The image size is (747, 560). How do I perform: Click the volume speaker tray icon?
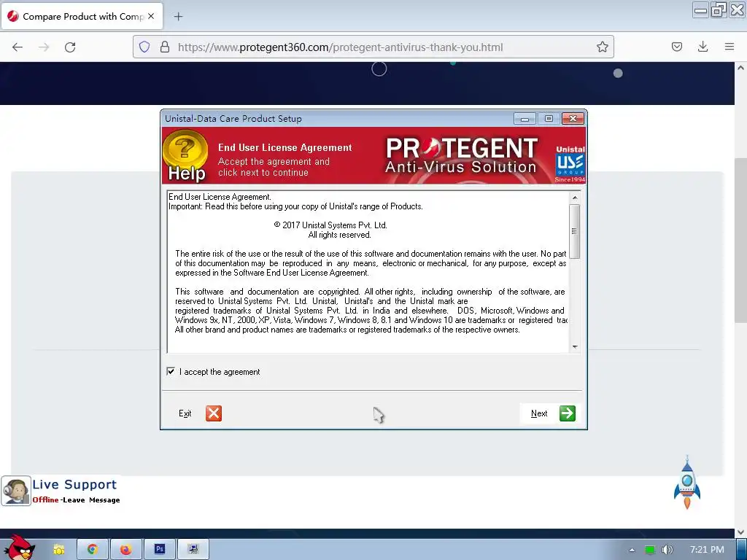click(667, 550)
